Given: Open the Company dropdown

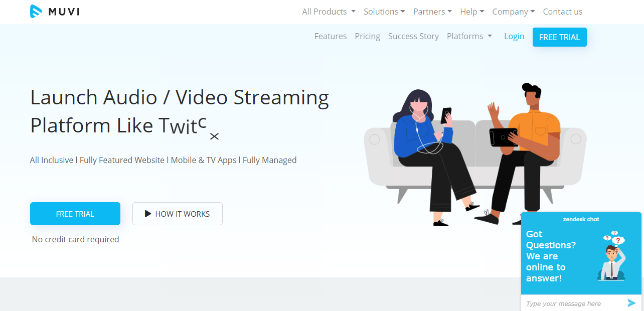Looking at the screenshot, I should [x=514, y=12].
